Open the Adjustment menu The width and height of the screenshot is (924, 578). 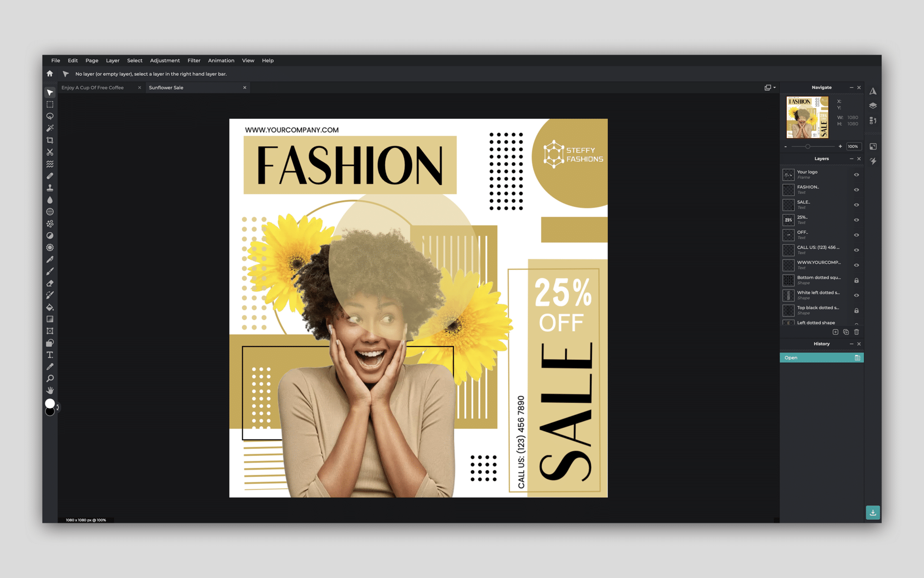click(x=165, y=61)
